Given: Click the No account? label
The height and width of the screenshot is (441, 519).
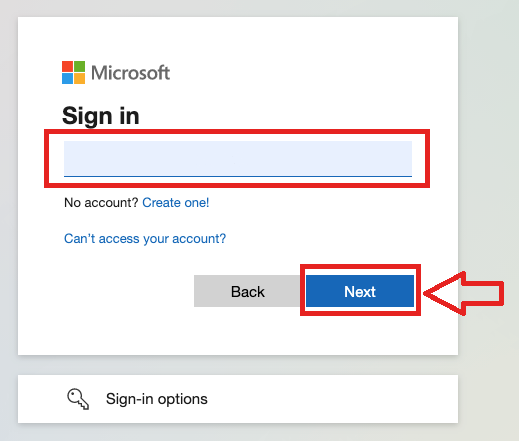Looking at the screenshot, I should (101, 203).
